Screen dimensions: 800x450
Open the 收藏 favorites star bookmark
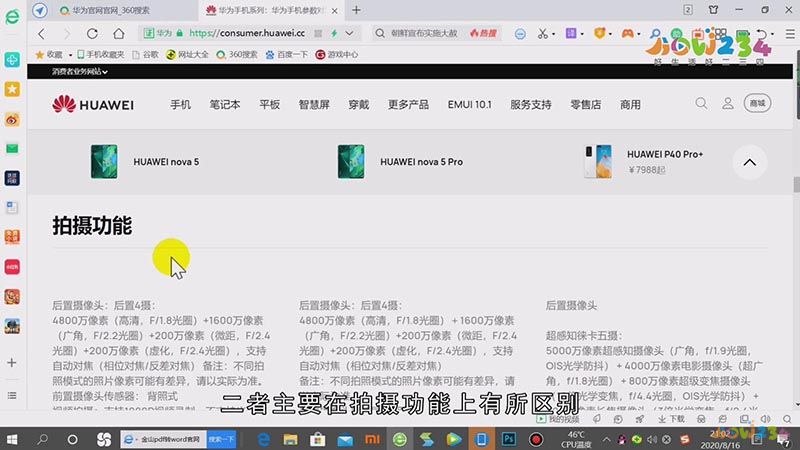coord(49,55)
